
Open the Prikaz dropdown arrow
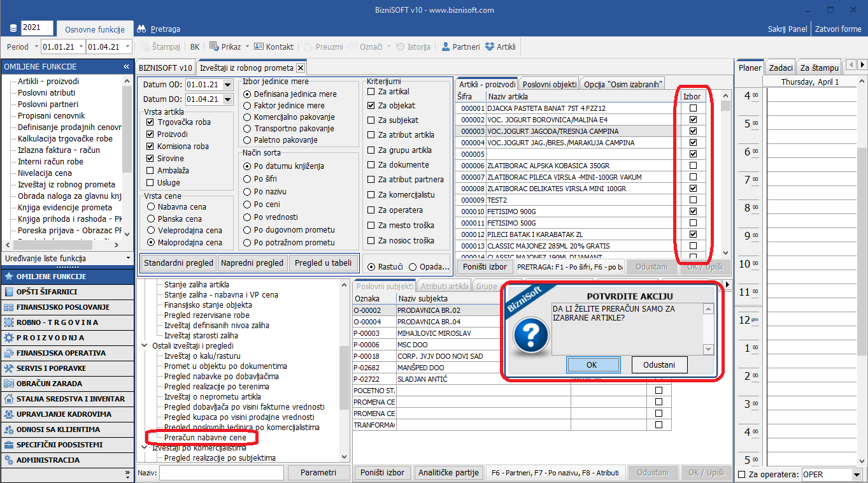(246, 47)
